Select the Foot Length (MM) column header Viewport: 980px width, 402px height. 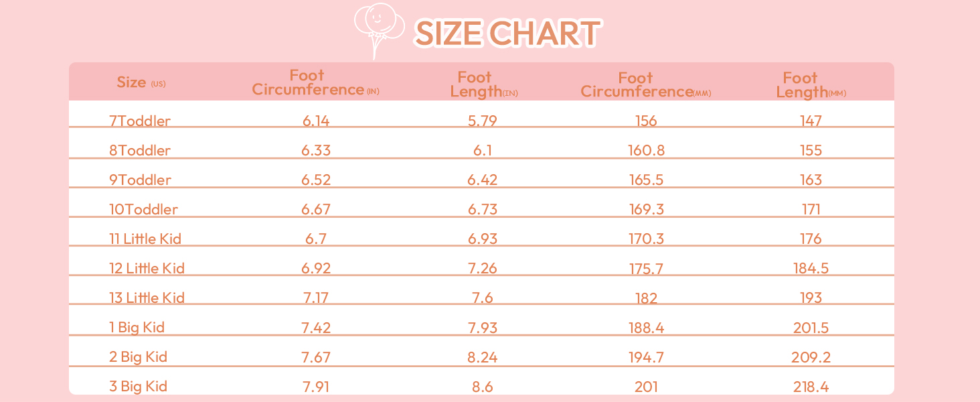(811, 84)
